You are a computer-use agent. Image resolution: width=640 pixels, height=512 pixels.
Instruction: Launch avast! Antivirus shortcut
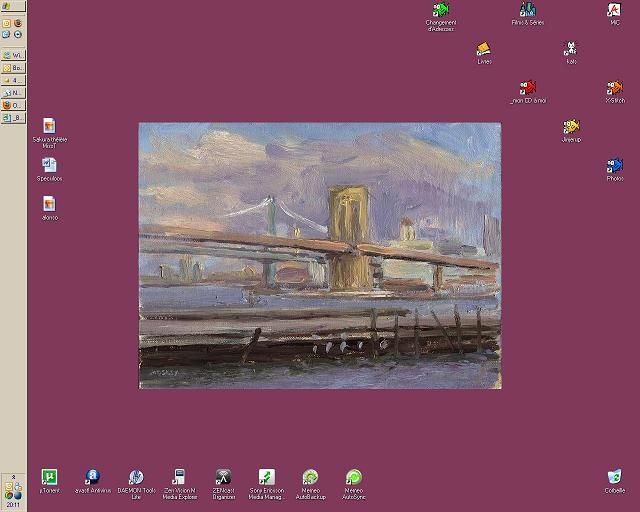coord(93,481)
